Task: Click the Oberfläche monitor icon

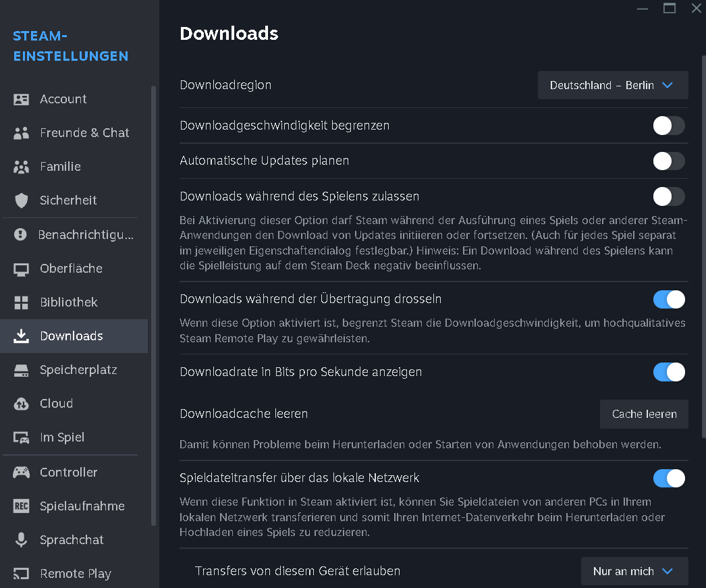Action: point(21,269)
